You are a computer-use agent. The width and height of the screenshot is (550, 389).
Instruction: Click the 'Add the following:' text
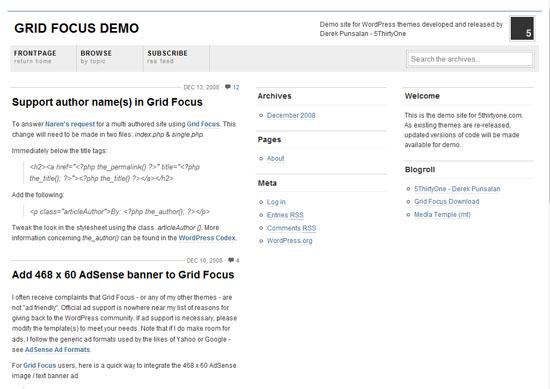click(38, 195)
